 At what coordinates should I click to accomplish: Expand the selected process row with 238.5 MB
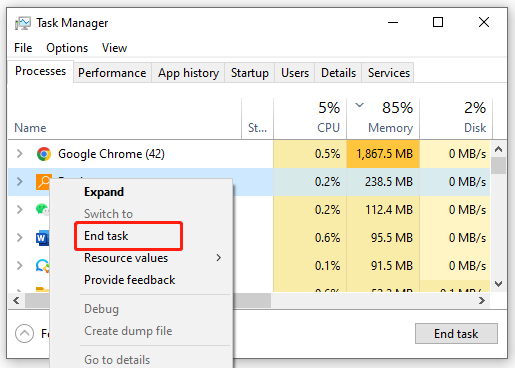[x=20, y=182]
